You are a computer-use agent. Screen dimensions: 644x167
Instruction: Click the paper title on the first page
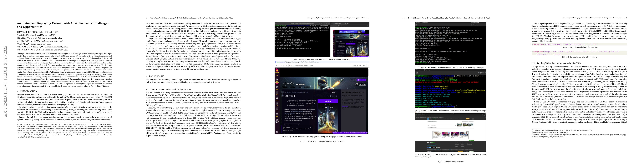(63, 25)
